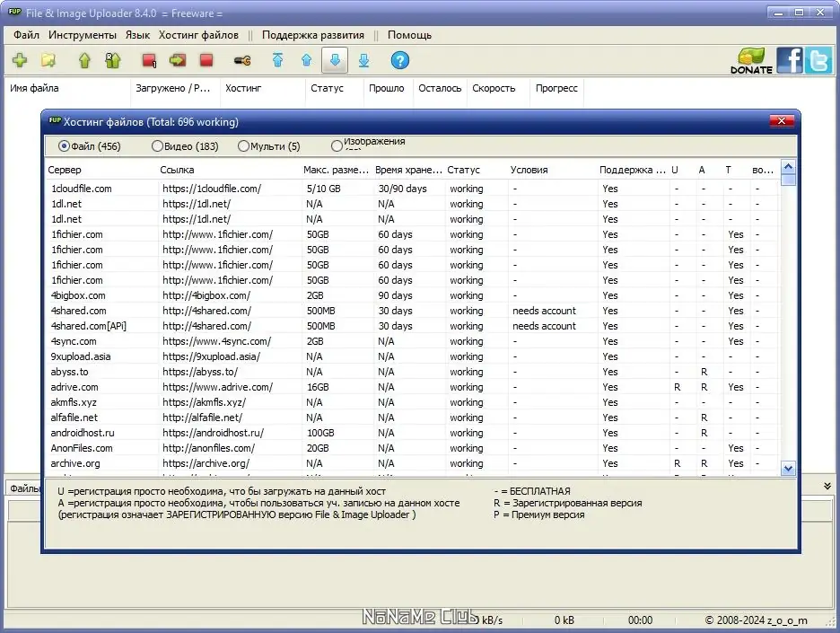
Task: Click the green plus add files icon
Action: 20,60
